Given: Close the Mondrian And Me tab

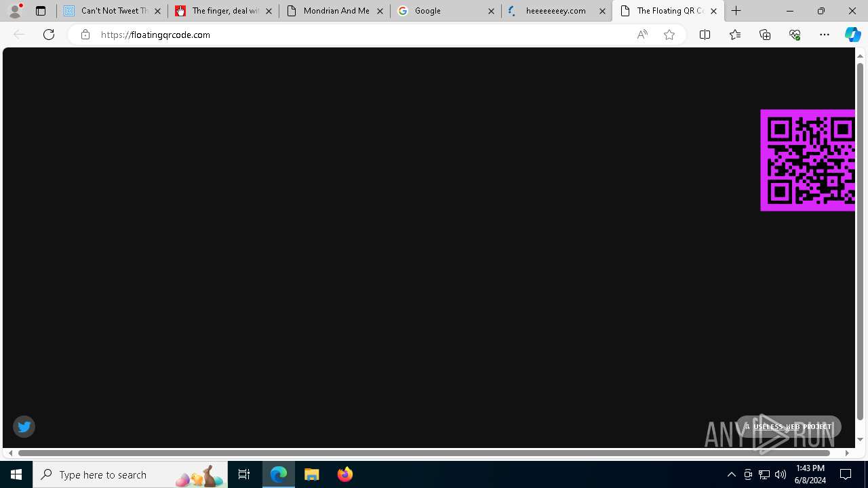Looking at the screenshot, I should (x=380, y=11).
